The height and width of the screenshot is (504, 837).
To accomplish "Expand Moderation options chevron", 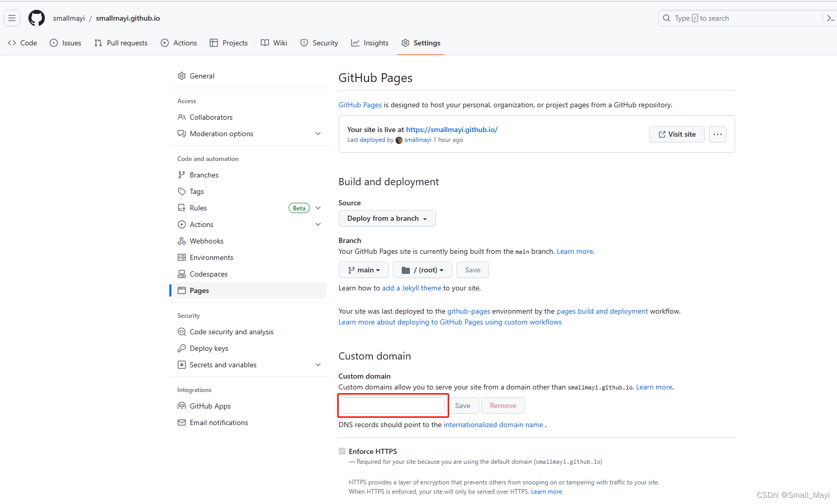I will (318, 134).
